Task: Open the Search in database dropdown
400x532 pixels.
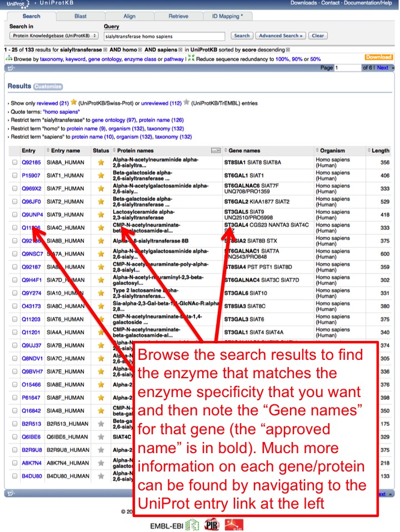Action: pos(54,36)
